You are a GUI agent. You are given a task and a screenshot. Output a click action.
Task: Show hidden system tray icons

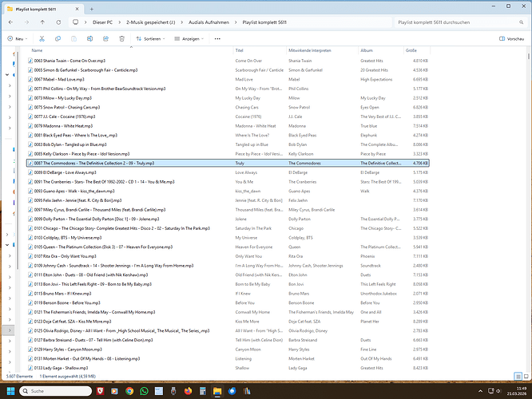[x=480, y=391]
